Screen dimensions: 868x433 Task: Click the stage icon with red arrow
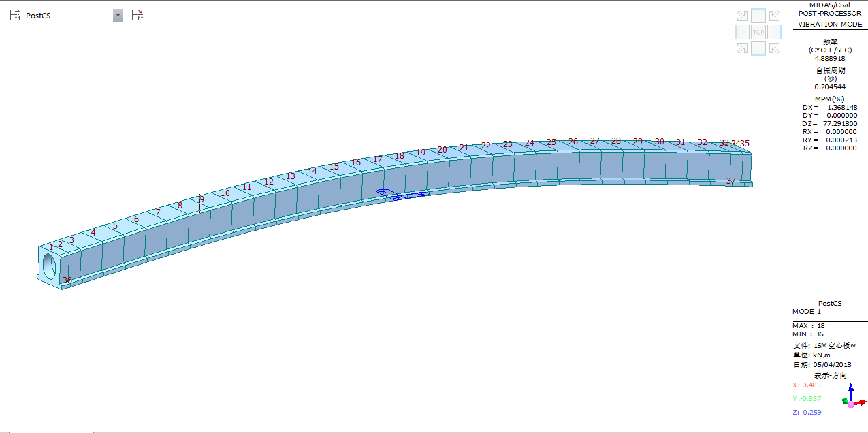coord(138,15)
